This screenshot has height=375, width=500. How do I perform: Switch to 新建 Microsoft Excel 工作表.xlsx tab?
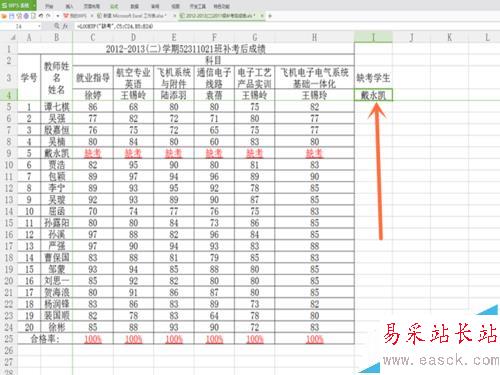133,16
